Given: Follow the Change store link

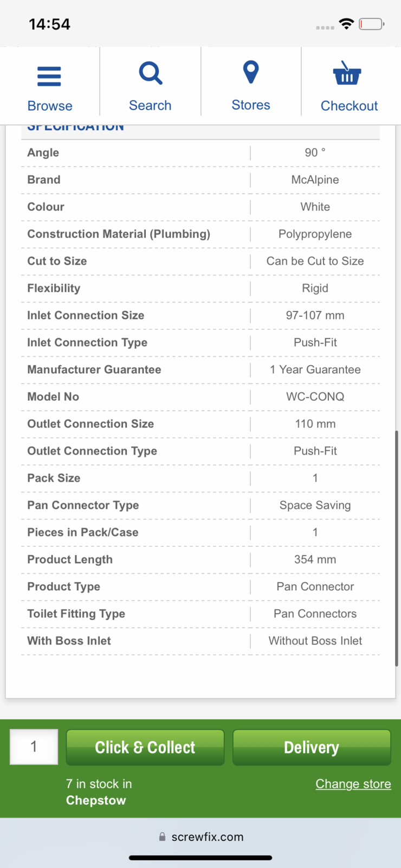Looking at the screenshot, I should (x=353, y=784).
